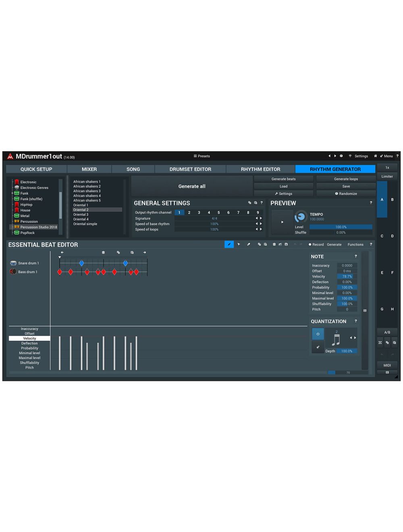Click the home icon in the title bar
This screenshot has height=532, width=403.
[x=375, y=156]
